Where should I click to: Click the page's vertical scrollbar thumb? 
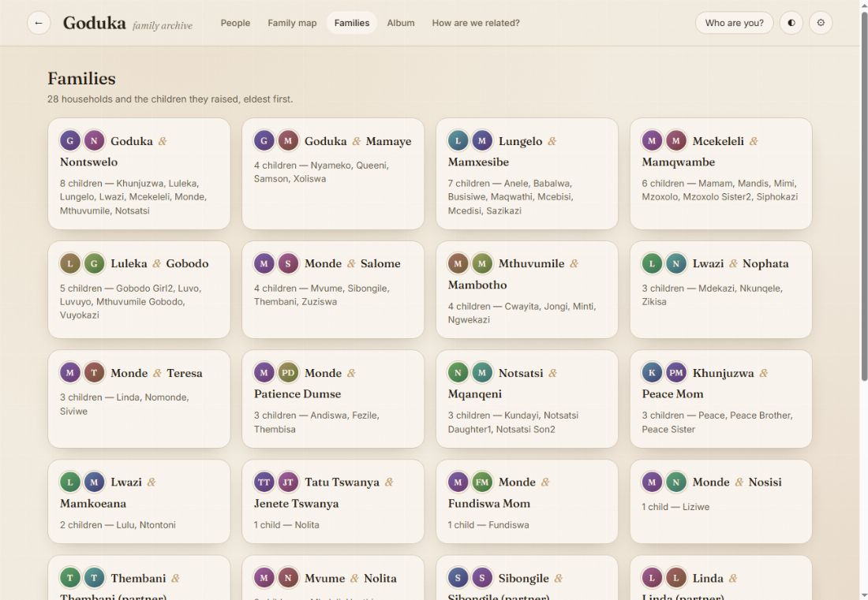863,196
